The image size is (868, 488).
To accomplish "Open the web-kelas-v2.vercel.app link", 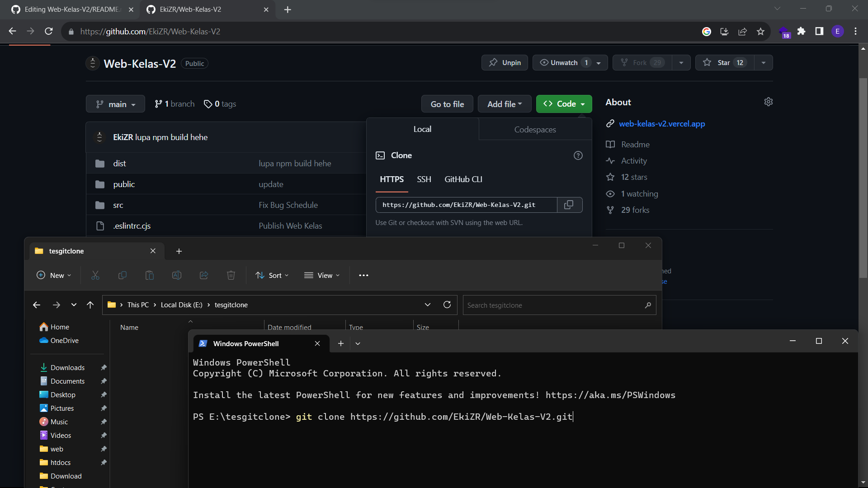I will point(661,123).
